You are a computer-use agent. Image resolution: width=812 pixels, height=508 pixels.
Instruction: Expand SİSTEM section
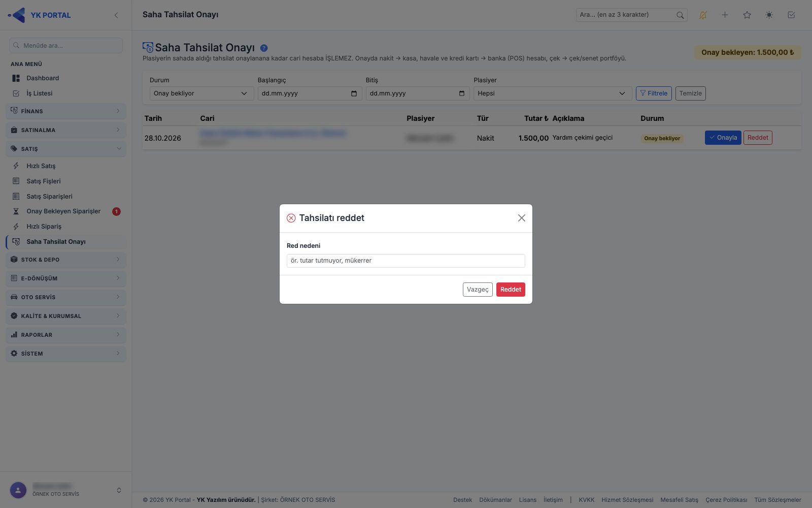click(66, 354)
